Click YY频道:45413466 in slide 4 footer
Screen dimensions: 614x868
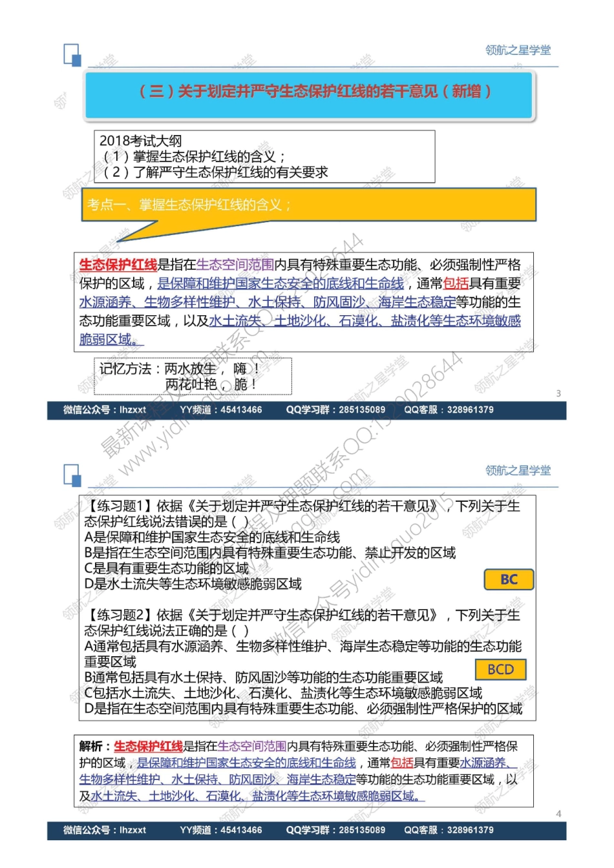(221, 830)
